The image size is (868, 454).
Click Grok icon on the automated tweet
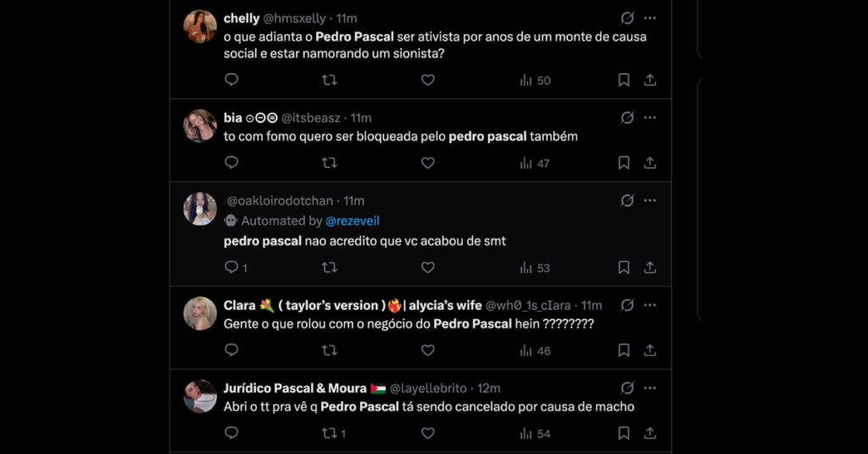(627, 201)
